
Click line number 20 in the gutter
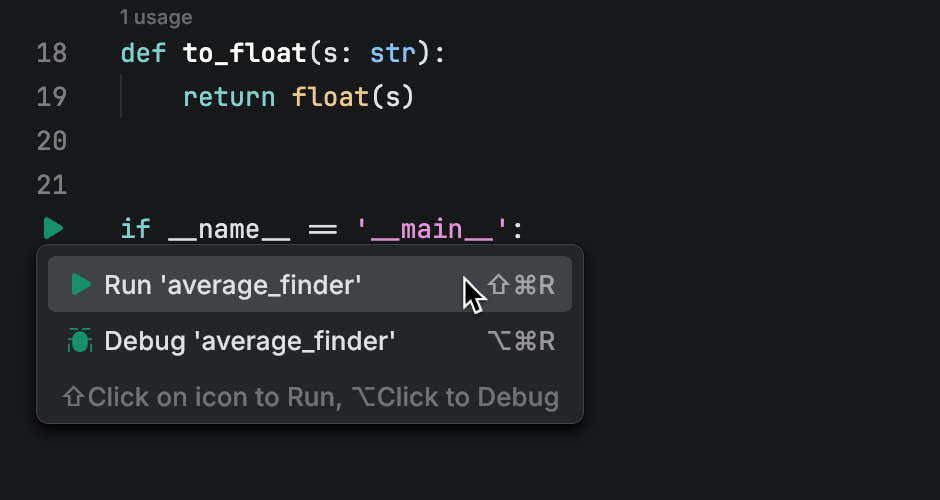pyautogui.click(x=51, y=141)
